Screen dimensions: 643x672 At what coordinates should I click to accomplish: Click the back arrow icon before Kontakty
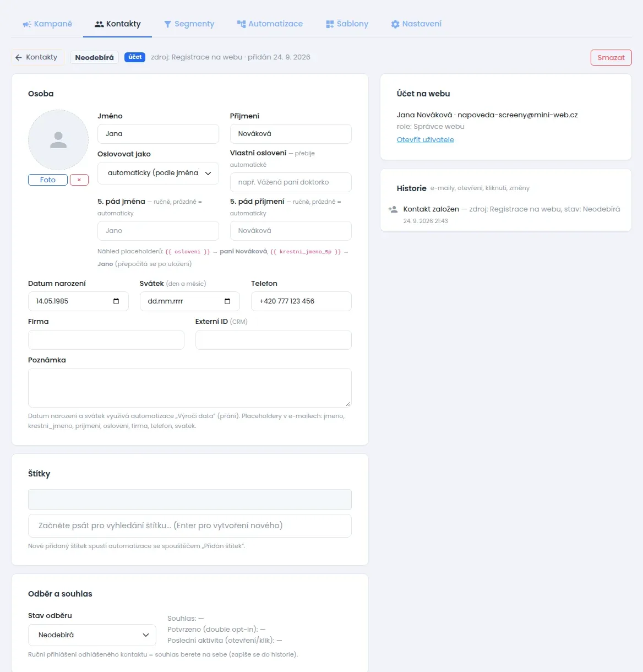tap(19, 57)
